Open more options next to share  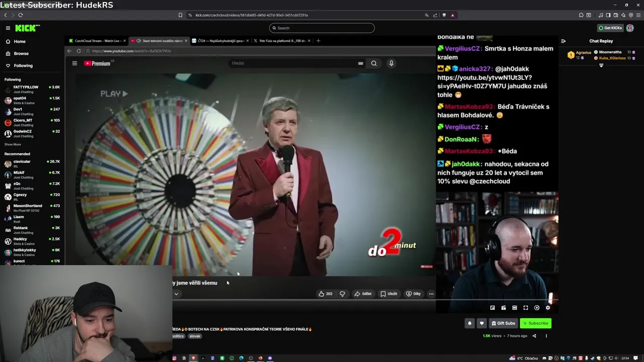[x=546, y=336]
